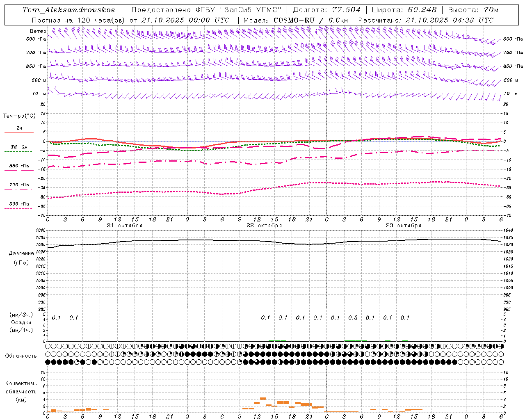This screenshot has width=525, height=420.
Task: Click the '(мм/1ч.)' precipitation unit label
Action: [21, 330]
